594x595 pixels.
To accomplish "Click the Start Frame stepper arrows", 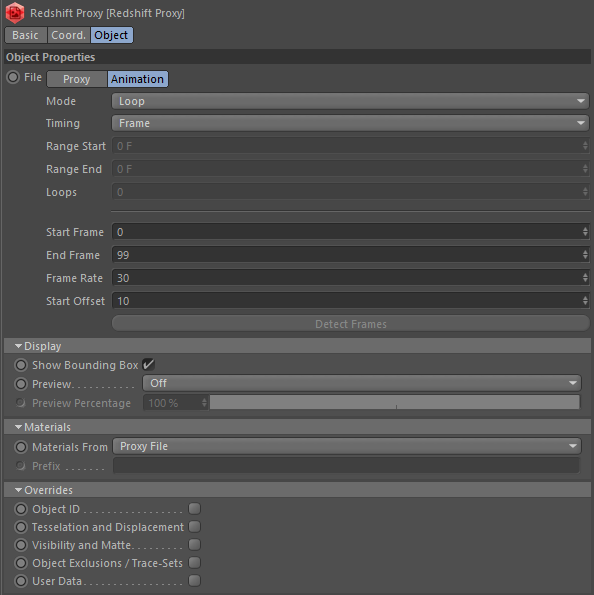I will coord(585,232).
